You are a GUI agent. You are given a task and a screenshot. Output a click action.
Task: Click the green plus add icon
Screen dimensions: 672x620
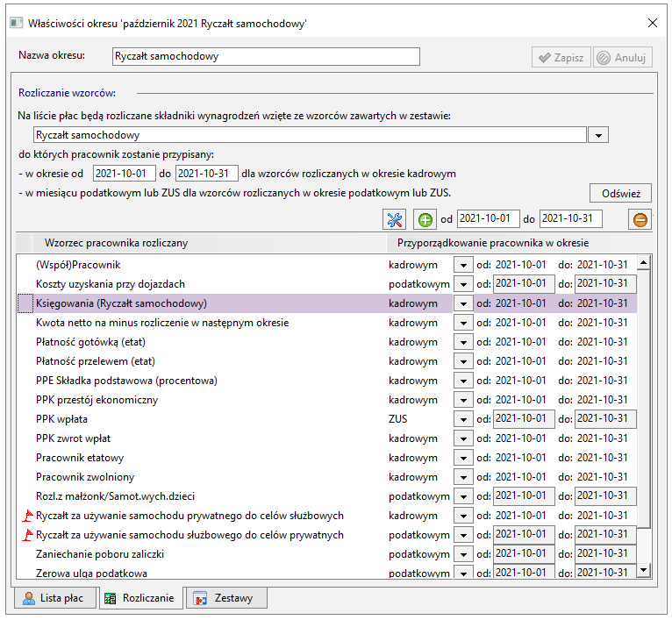tap(425, 220)
